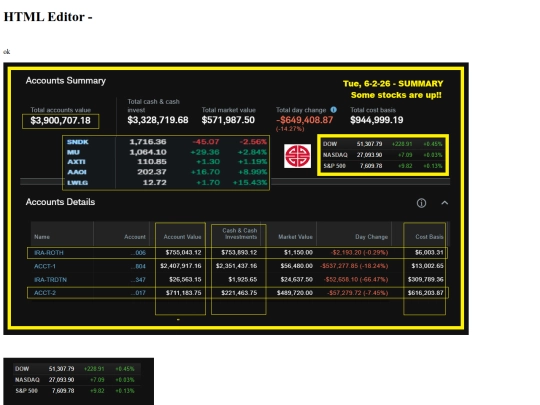Screen dimensions: 540x405
Task: Click total market value $571,987.50
Action: pyautogui.click(x=228, y=120)
